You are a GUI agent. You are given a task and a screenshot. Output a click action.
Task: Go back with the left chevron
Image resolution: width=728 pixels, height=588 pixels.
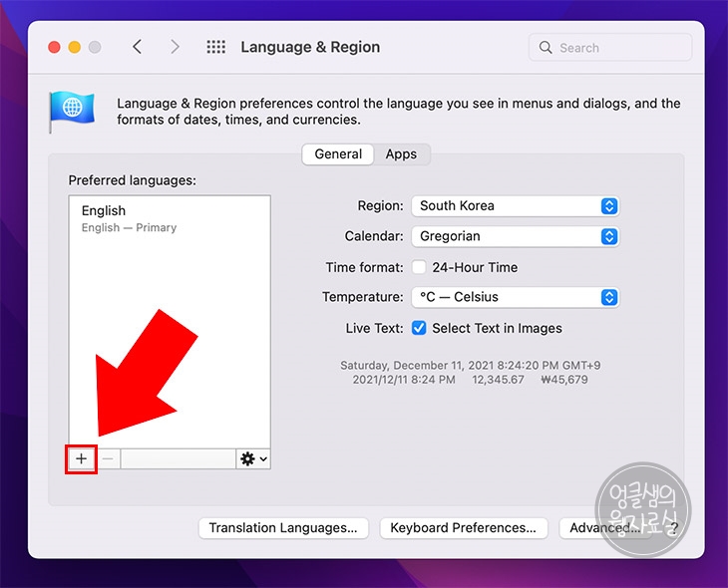(137, 47)
